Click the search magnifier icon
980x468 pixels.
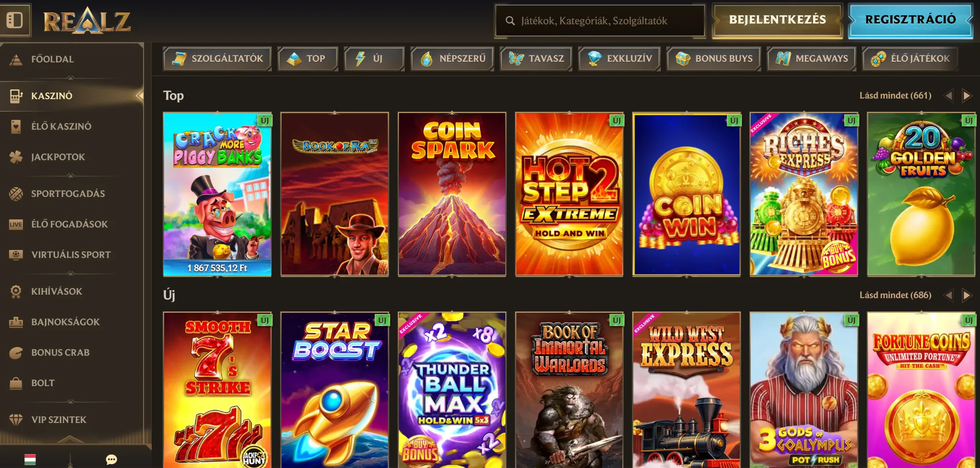510,21
